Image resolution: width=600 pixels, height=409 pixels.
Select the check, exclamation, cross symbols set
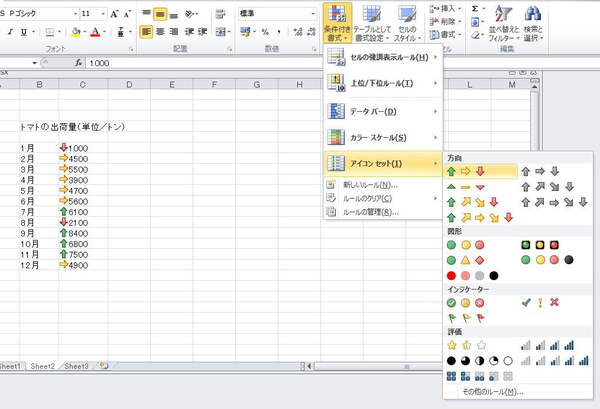coord(541,302)
